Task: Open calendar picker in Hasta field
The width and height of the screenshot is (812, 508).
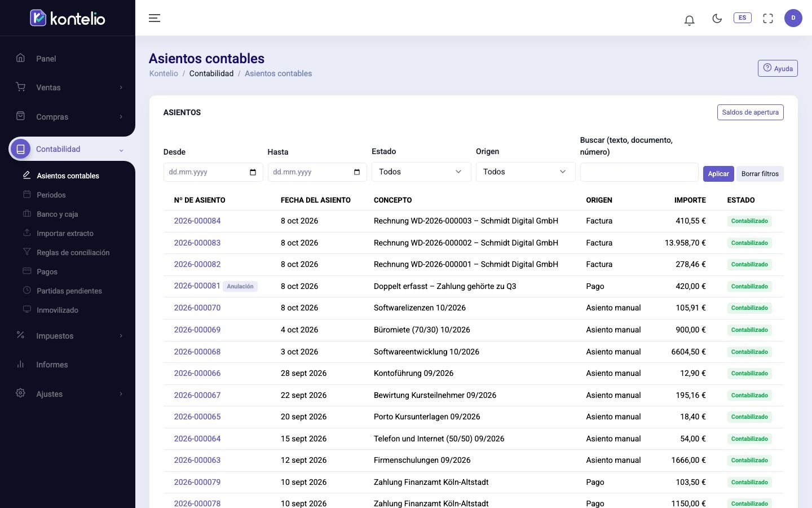Action: [357, 172]
